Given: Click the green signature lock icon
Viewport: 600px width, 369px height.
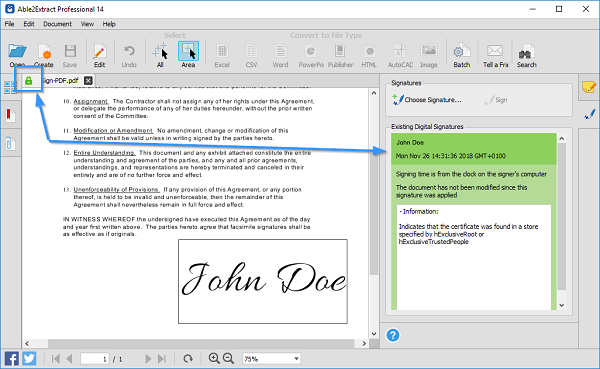Looking at the screenshot, I should (x=28, y=80).
